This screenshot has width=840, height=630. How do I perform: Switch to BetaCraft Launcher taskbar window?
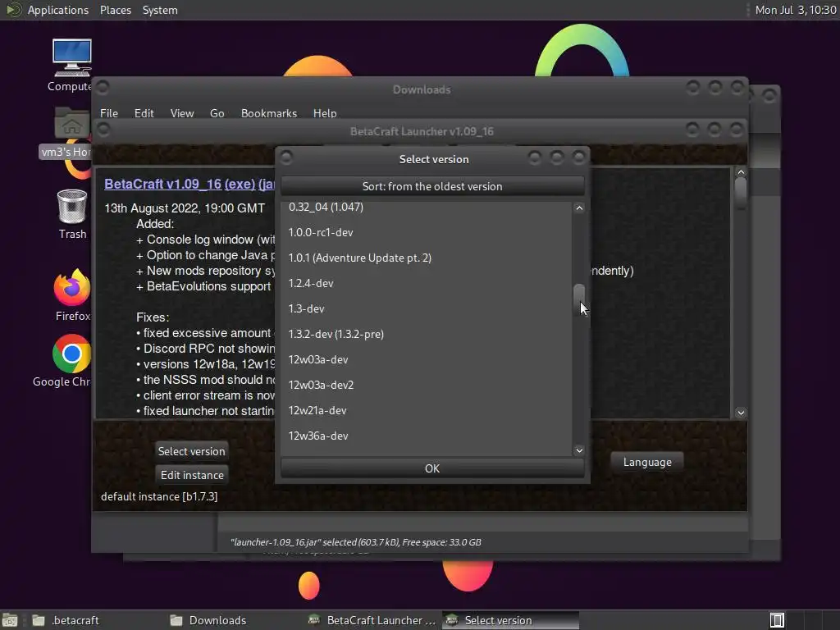pyautogui.click(x=372, y=620)
